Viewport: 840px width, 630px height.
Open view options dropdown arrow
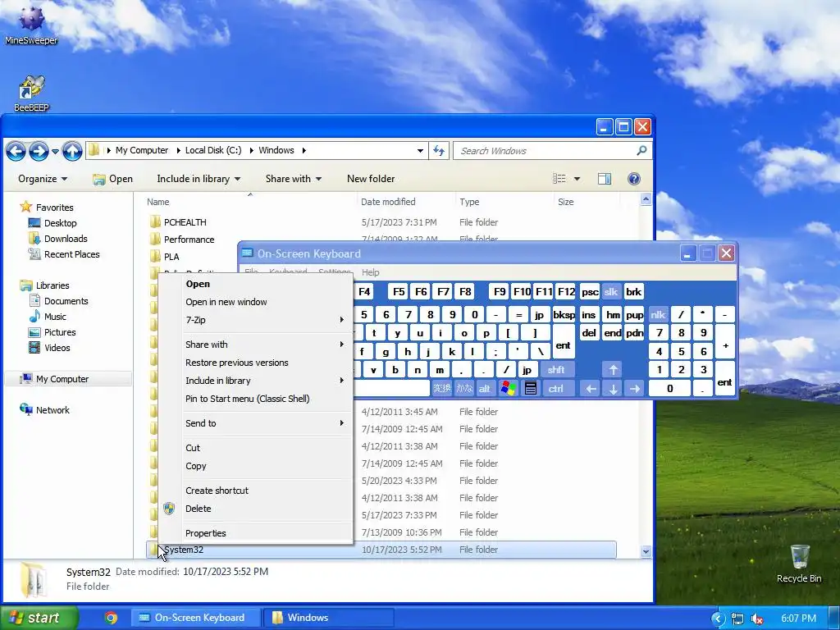pos(577,179)
